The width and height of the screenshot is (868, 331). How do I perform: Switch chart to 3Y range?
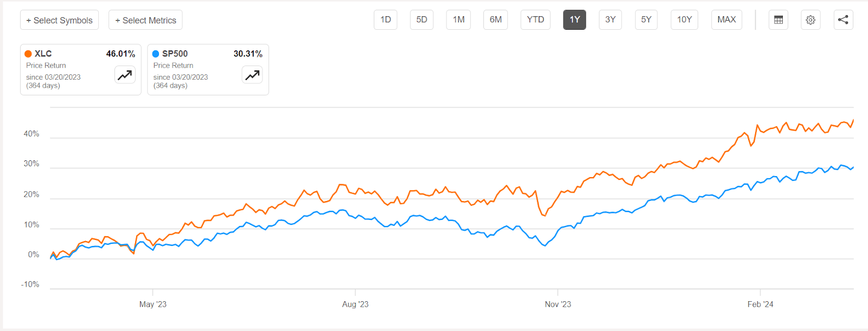610,20
